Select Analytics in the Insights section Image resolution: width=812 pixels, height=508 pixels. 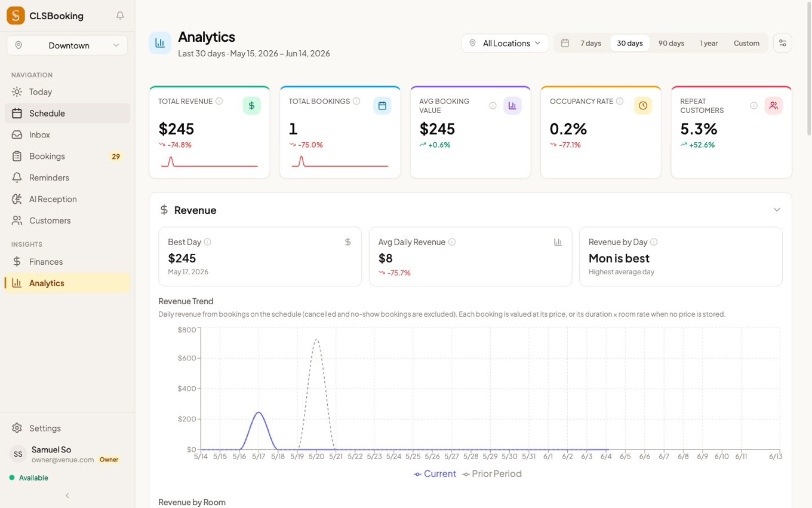[67, 283]
